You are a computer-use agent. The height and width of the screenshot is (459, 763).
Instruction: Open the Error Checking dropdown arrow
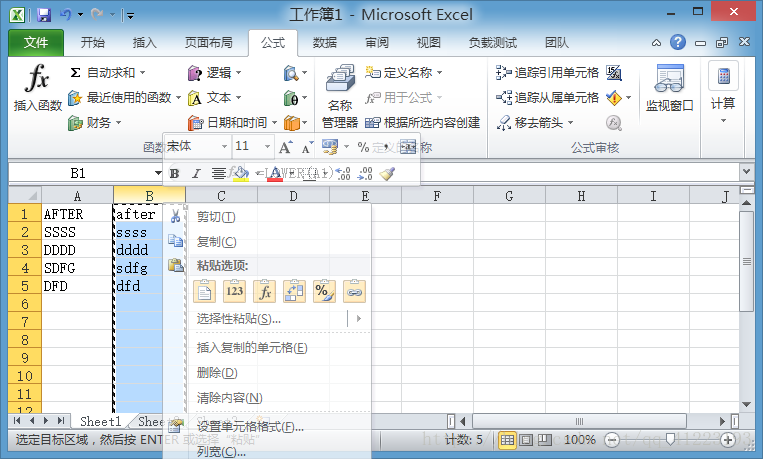[x=628, y=98]
